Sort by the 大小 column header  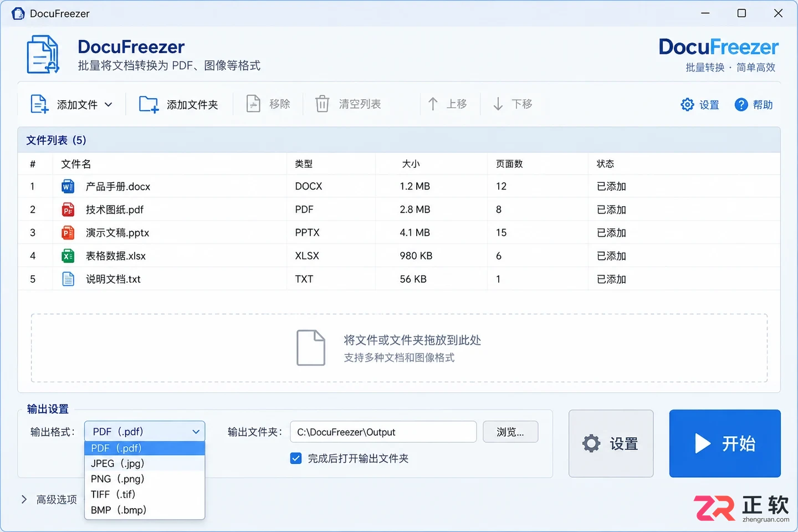(411, 164)
